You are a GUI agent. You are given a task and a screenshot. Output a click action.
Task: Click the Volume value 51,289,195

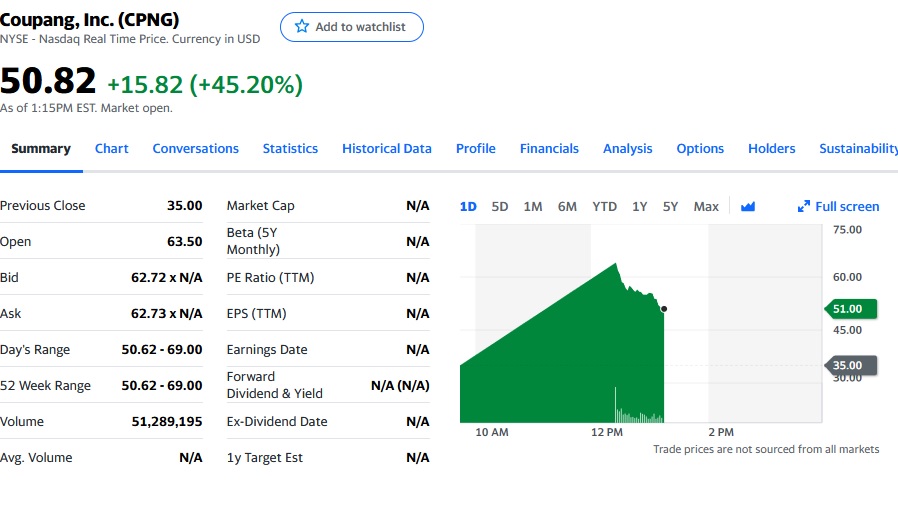pos(167,422)
